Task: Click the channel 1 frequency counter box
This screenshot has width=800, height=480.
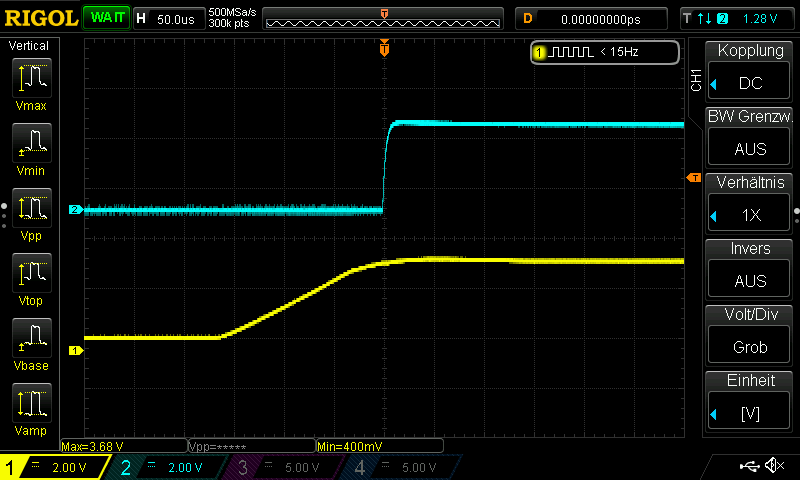Action: click(x=605, y=52)
